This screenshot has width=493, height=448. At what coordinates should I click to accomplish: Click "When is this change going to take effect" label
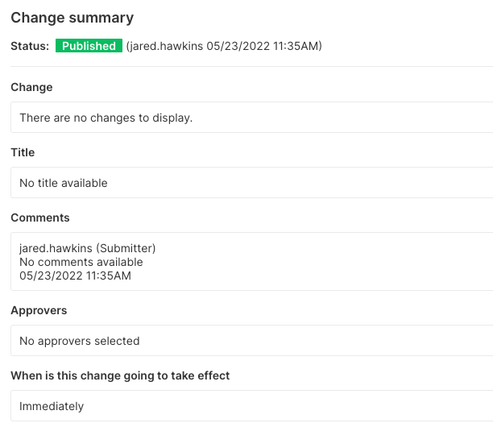point(120,375)
